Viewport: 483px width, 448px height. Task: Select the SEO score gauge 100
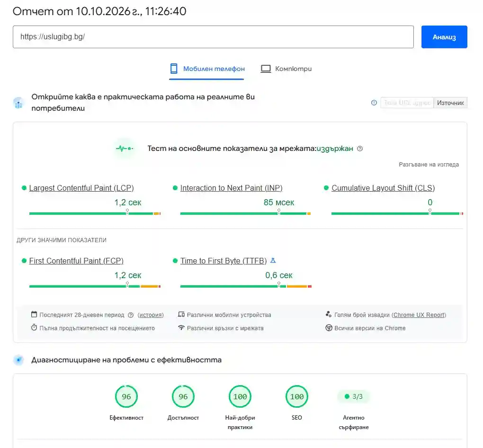(296, 396)
